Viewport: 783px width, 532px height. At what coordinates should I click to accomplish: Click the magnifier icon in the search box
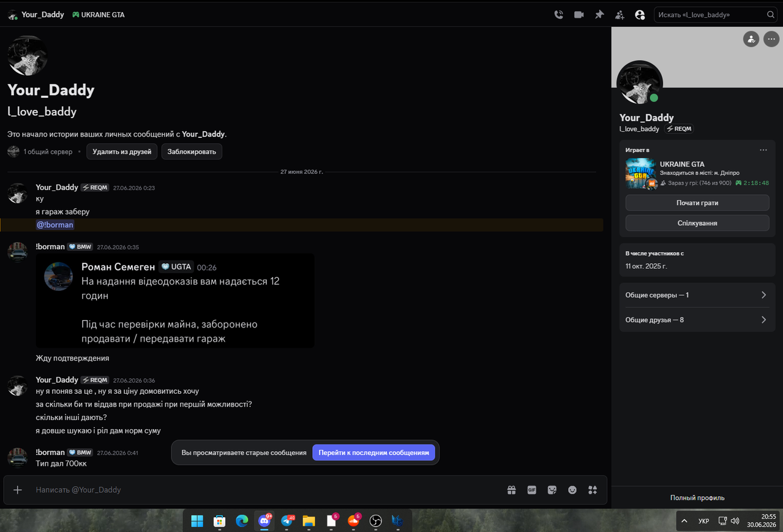[x=771, y=15]
